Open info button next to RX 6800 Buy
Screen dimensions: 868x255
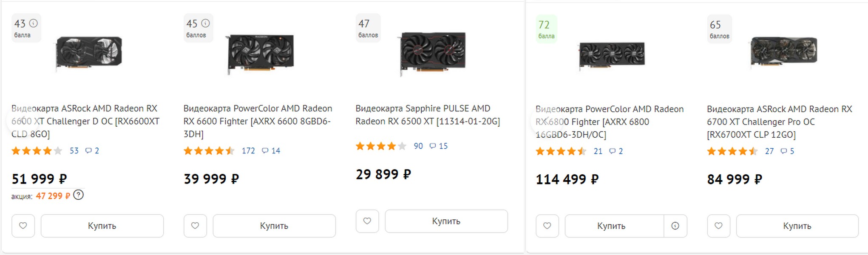pyautogui.click(x=675, y=226)
